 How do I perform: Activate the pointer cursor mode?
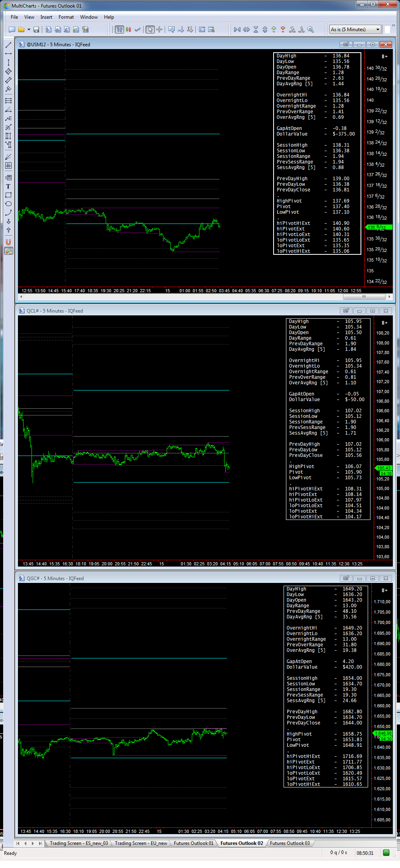pos(150,30)
